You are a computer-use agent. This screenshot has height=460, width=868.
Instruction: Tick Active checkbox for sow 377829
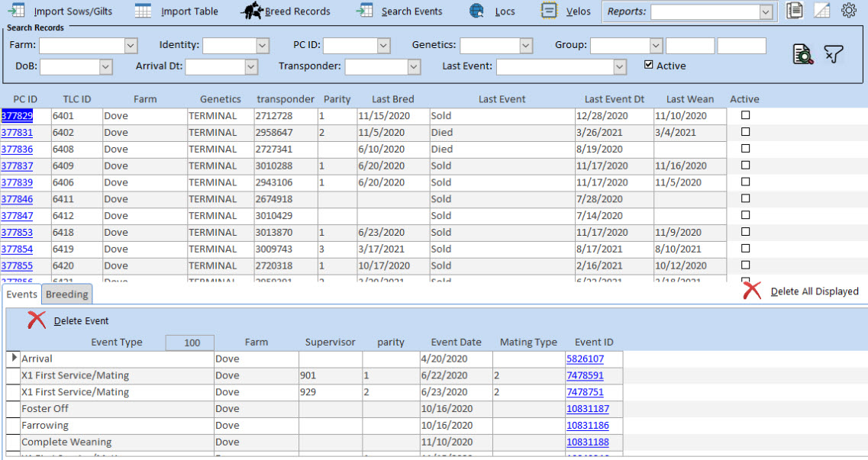pos(746,115)
